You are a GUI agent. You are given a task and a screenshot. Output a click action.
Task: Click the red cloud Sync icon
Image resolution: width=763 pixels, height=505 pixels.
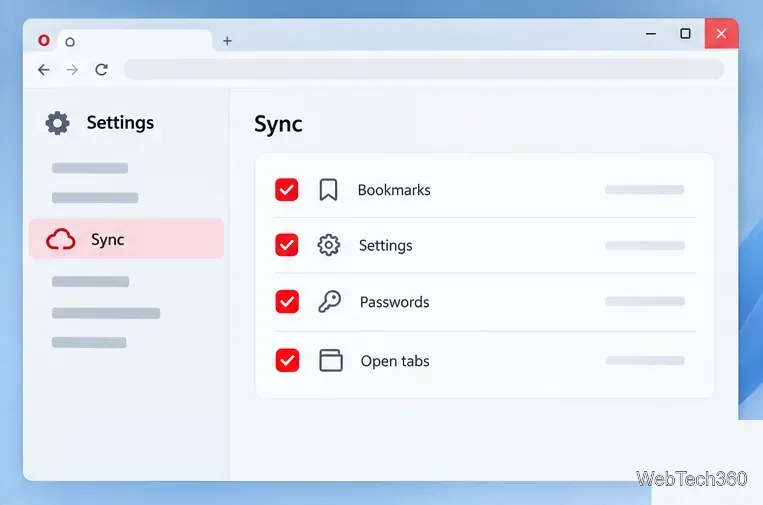61,239
